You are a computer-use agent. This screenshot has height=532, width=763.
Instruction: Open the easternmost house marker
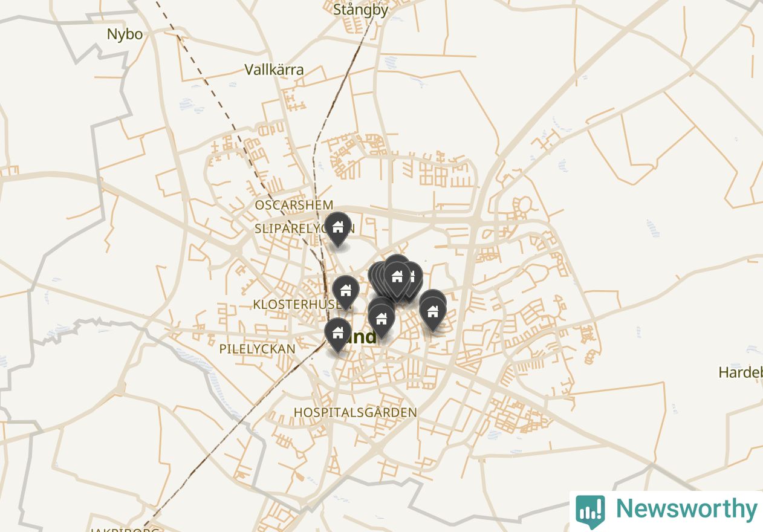coord(433,313)
